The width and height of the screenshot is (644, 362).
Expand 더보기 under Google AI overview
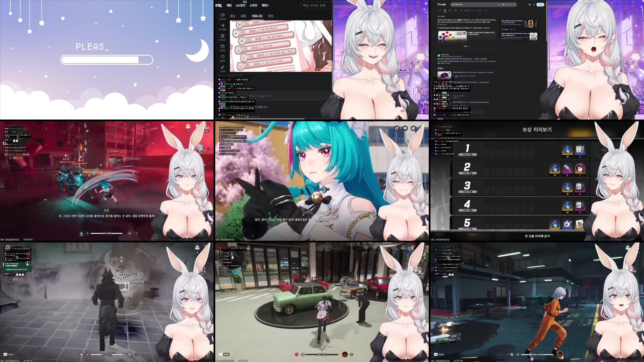pos(466,46)
